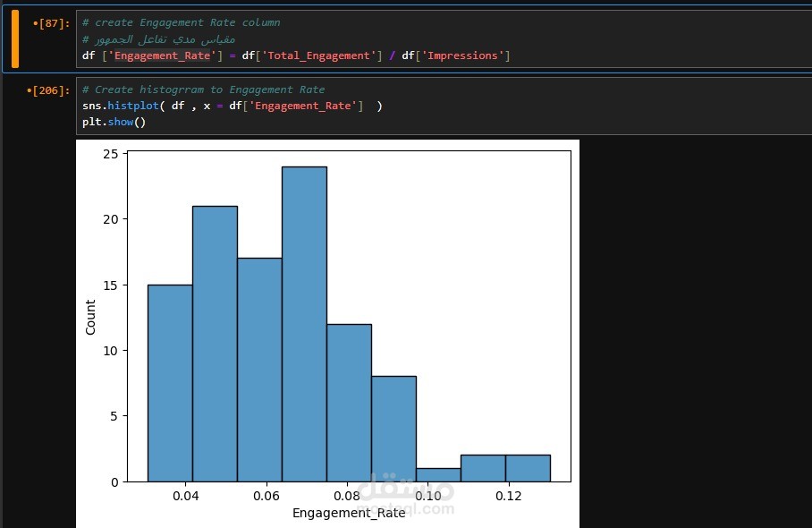This screenshot has height=528, width=812.
Task: Click the 0.04 x-axis tick label
Action: pyautogui.click(x=185, y=496)
